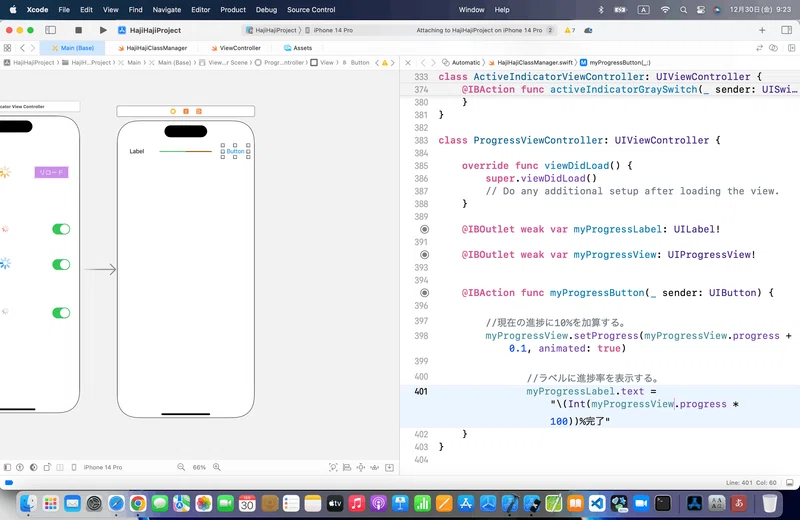Open Spotlight search in menu bar
The image size is (800, 520).
tap(683, 10)
